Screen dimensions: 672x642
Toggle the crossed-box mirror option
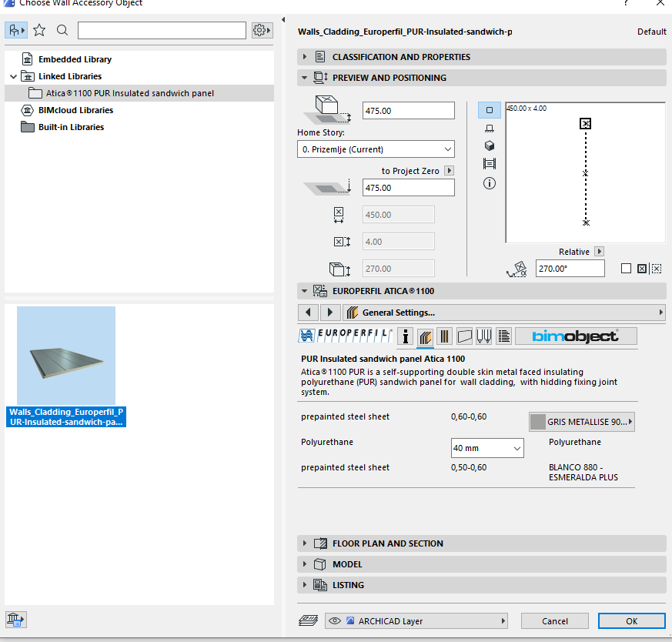tap(641, 269)
